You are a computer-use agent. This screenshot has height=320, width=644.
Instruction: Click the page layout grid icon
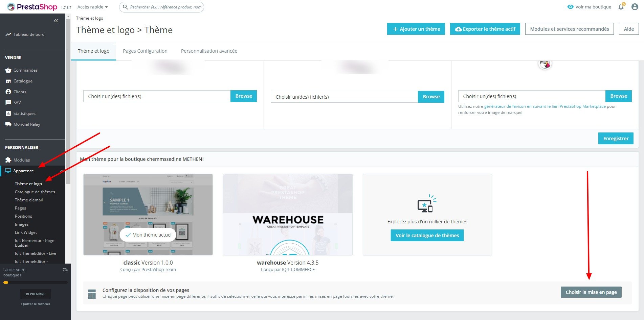(92, 294)
